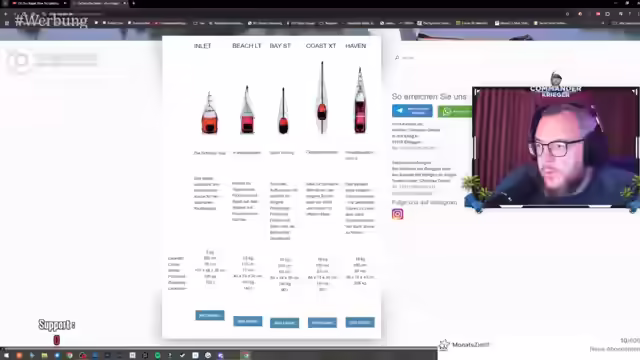The image size is (640, 360).
Task: Open the Windows Start button
Action: coord(6,356)
